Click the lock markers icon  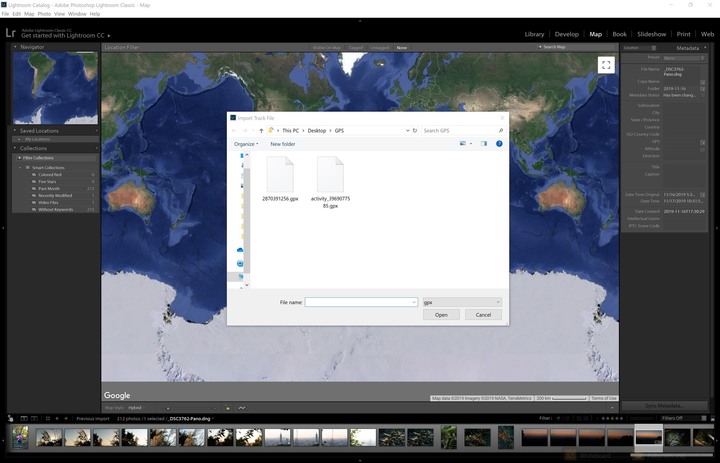click(x=227, y=408)
